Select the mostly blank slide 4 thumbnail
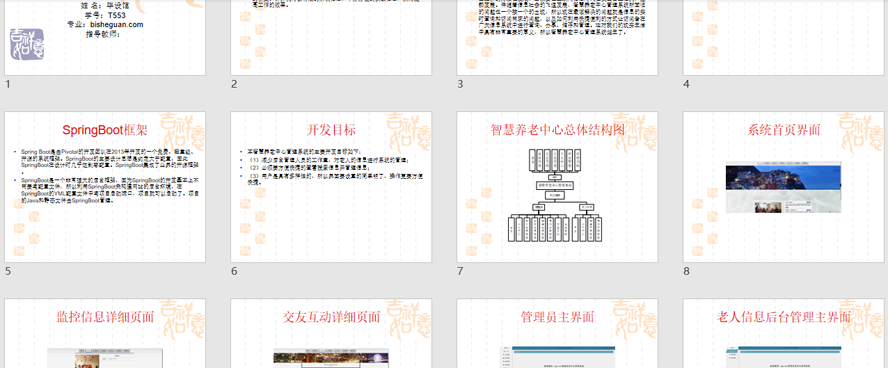This screenshot has height=368, width=888. point(784,37)
